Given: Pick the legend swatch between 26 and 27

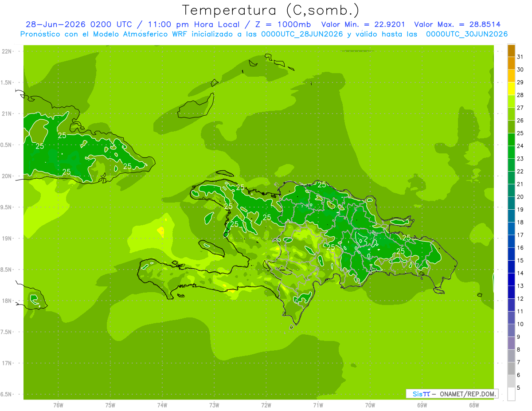Looking at the screenshot, I should [x=511, y=114].
